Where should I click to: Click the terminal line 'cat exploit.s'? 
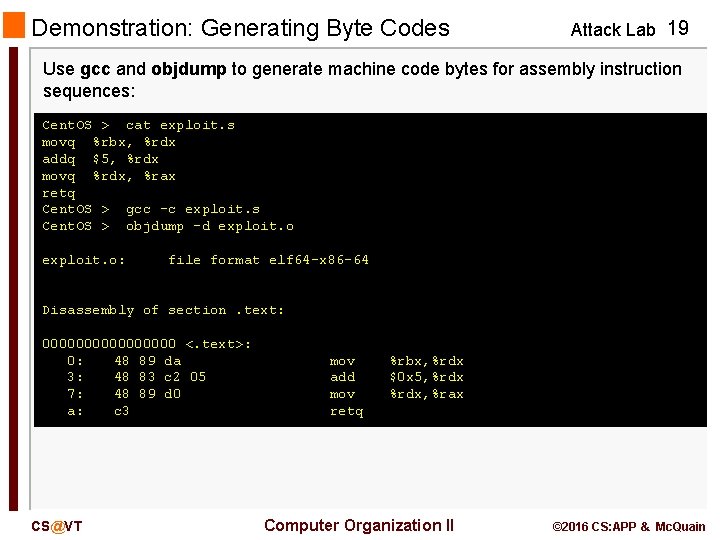[180, 125]
